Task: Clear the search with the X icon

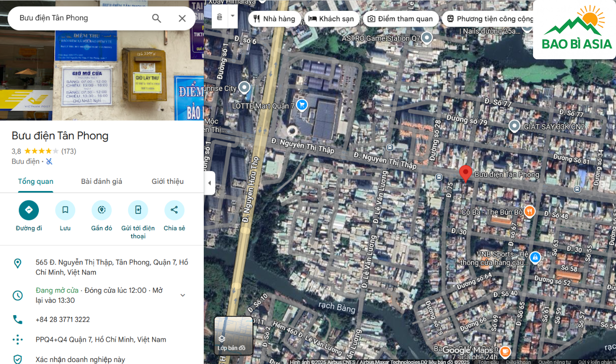Action: [x=182, y=18]
